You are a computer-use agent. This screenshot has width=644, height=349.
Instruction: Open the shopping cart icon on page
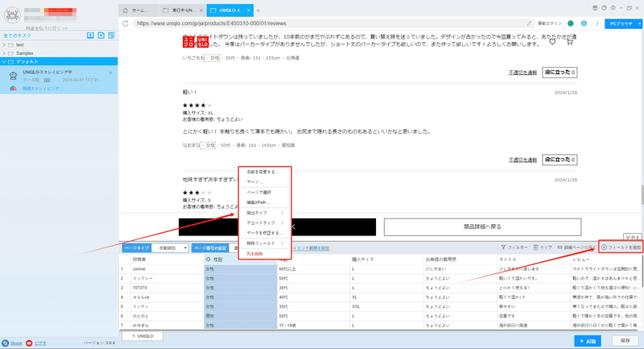[570, 42]
